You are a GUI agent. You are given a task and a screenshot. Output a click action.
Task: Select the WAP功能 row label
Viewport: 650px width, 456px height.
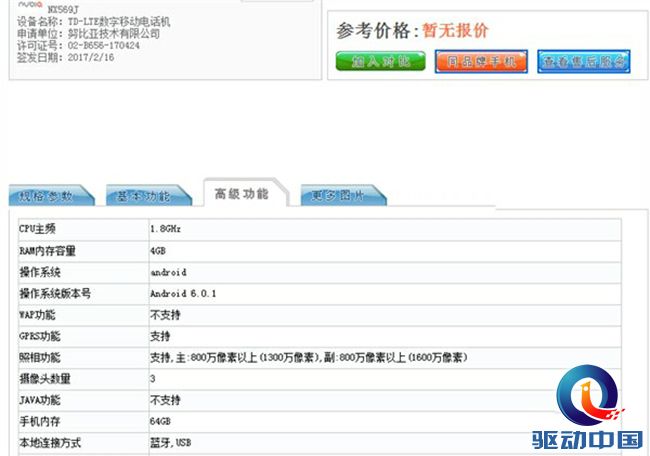37,315
